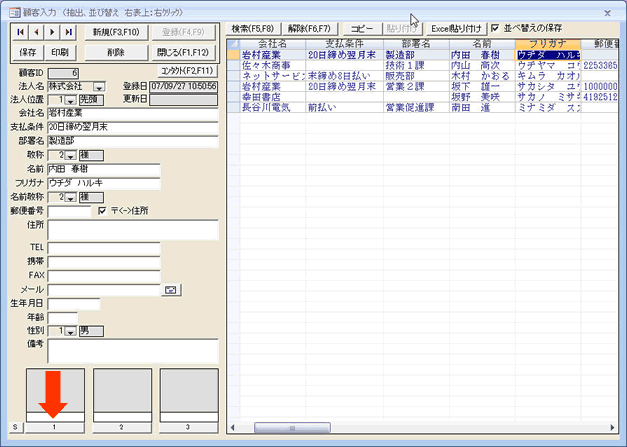The image size is (627, 447).
Task: Go to the first record
Action: coord(20,32)
